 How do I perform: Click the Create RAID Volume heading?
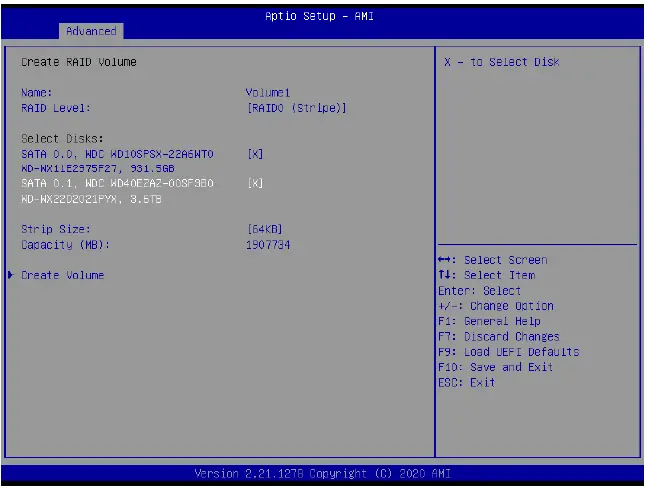point(79,62)
